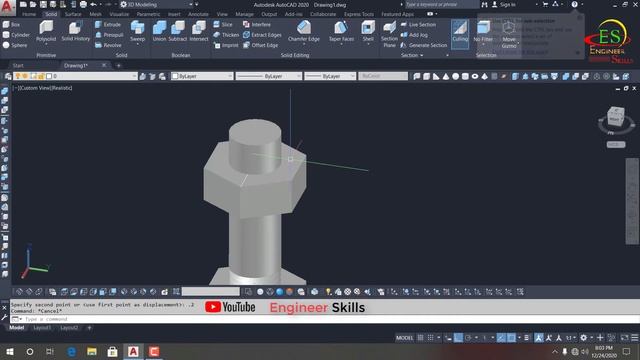The width and height of the screenshot is (640, 360).
Task: Select the Cylinder primitive tool
Action: 16,35
